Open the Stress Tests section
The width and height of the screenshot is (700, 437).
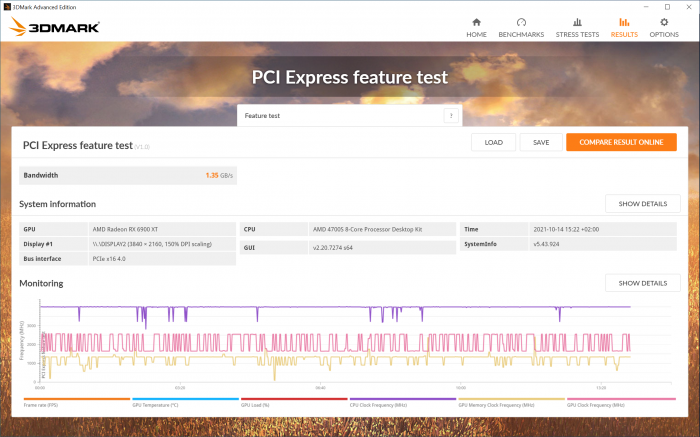[577, 27]
